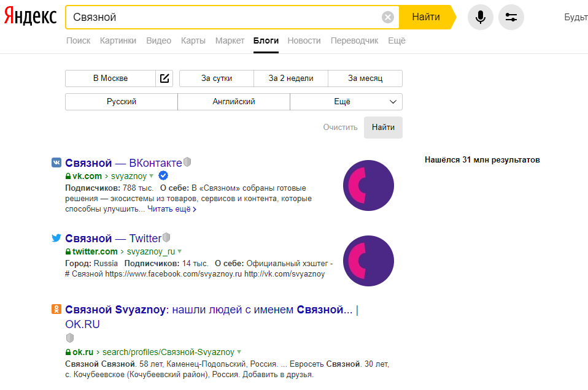The width and height of the screenshot is (588, 390).
Task: Expand the arrow menu after vk.com svyaznoy
Action: 151,176
